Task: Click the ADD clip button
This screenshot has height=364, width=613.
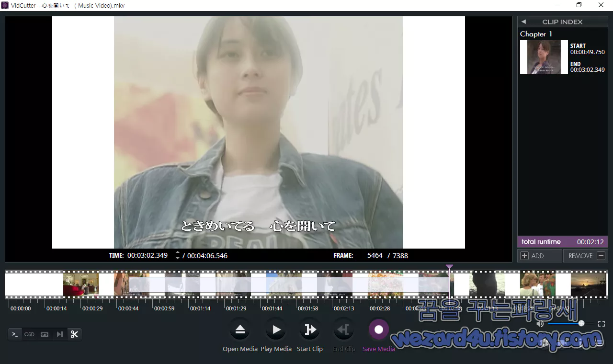Action: click(540, 256)
